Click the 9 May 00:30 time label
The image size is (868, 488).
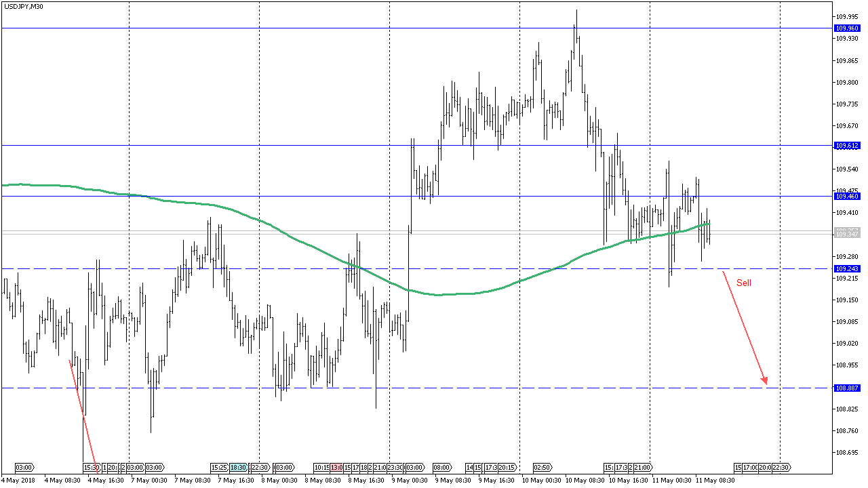click(x=410, y=480)
